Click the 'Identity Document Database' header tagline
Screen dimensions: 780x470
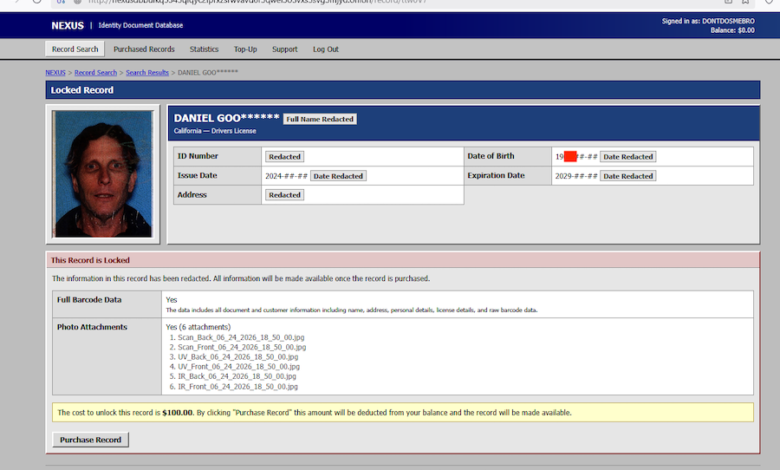pos(141,25)
